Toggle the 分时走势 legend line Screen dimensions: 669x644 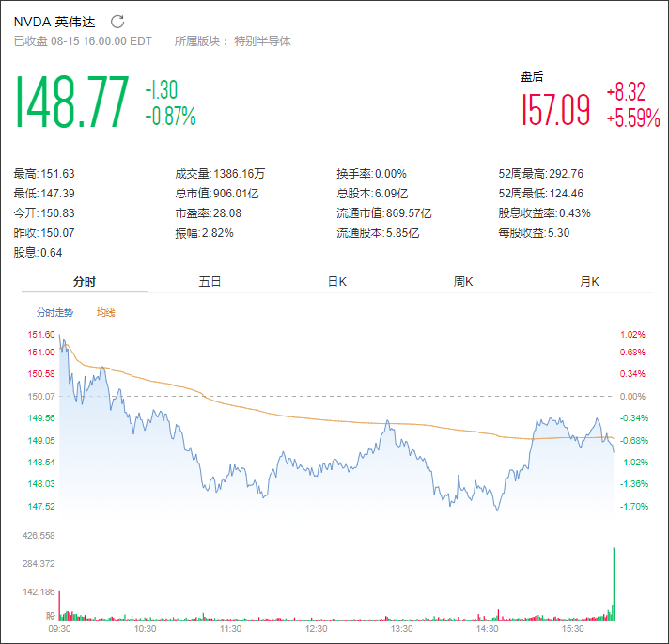pyautogui.click(x=54, y=312)
